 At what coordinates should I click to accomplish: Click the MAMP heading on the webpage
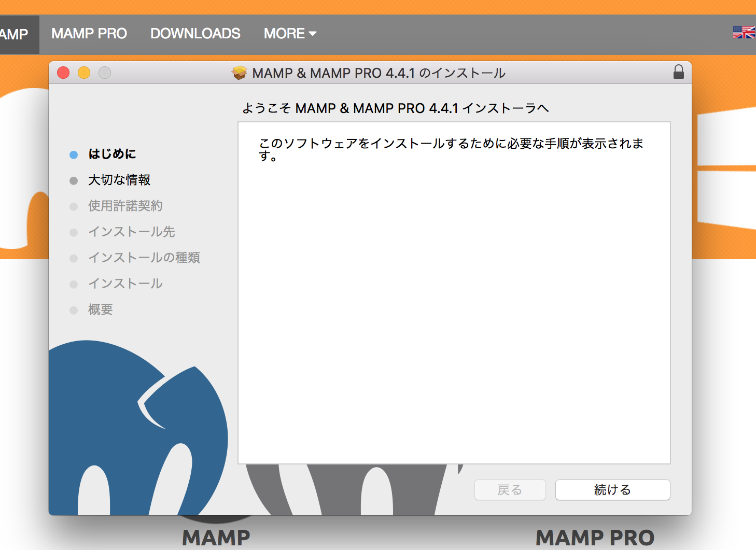[x=216, y=538]
